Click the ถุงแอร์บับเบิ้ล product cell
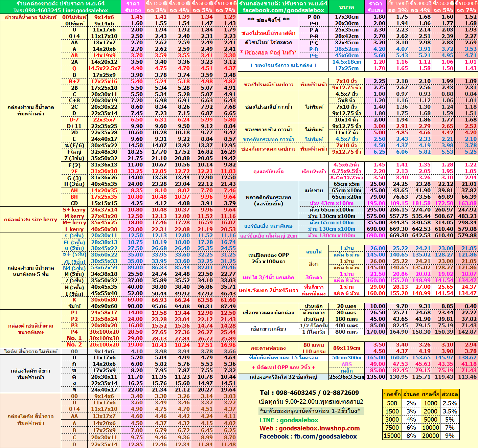Viewport: 478px width, 448px height. tap(268, 172)
